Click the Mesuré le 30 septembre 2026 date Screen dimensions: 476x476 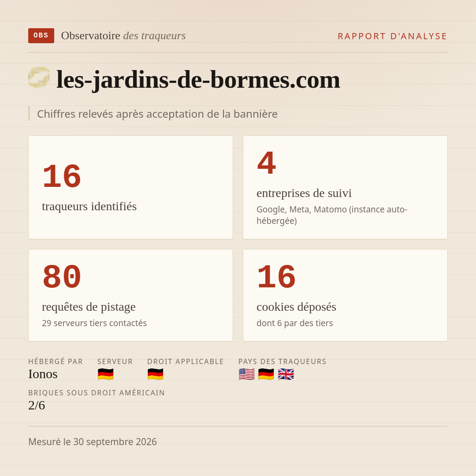[x=93, y=442]
